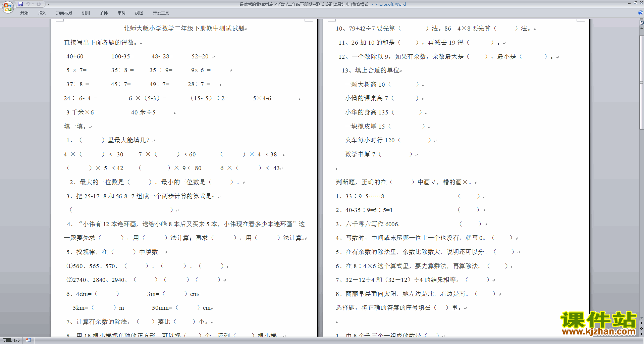644x344 pixels.
Task: Click the problem 37÷ 8 =
Action: pyautogui.click(x=78, y=84)
